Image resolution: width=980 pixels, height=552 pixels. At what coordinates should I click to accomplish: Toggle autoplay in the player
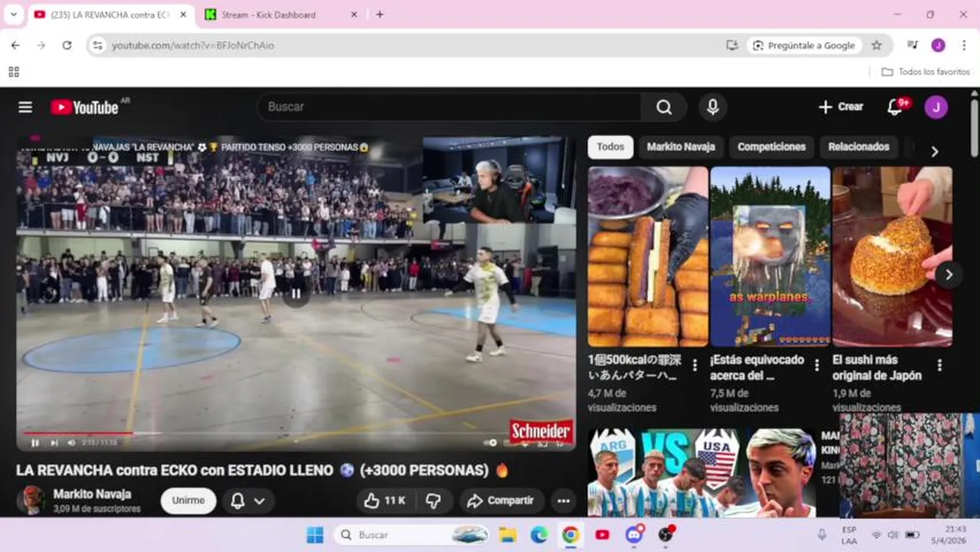491,442
